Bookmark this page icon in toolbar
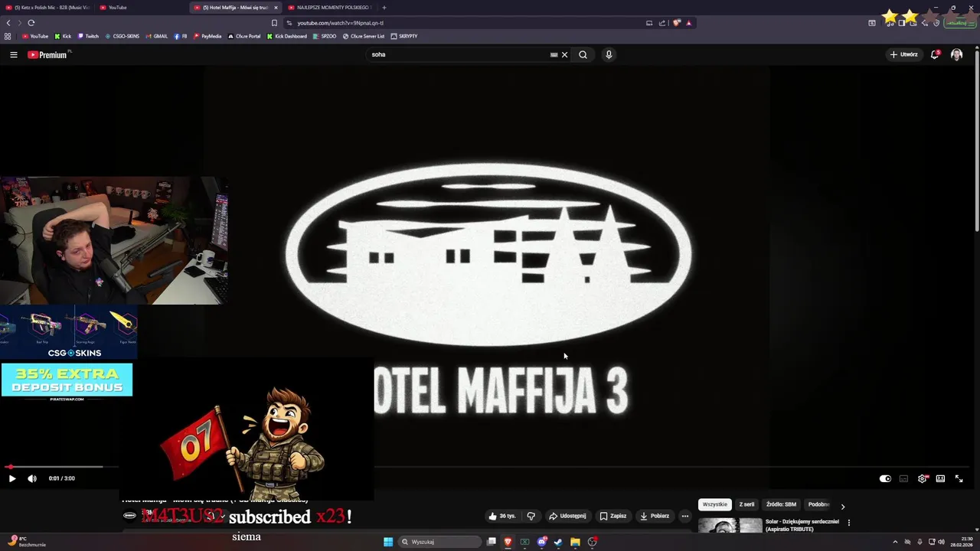This screenshot has height=551, width=980. pos(274,23)
